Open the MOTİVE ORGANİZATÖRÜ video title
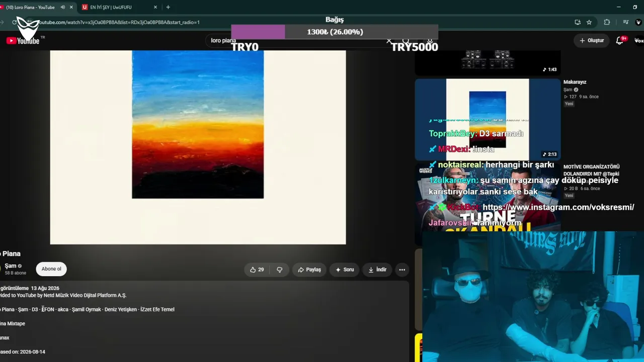The image size is (644, 362). coord(592,170)
